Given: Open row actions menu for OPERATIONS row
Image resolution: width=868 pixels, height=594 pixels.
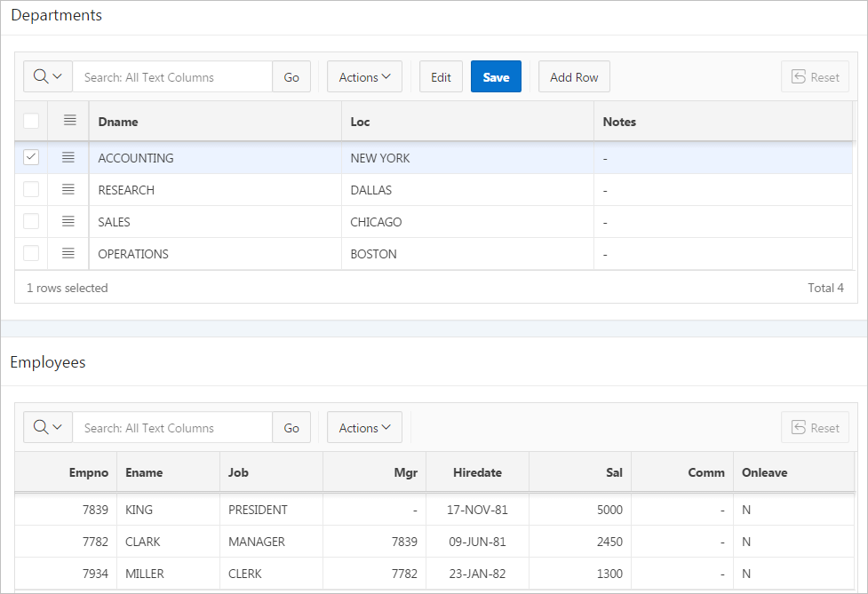Looking at the screenshot, I should pyautogui.click(x=68, y=253).
